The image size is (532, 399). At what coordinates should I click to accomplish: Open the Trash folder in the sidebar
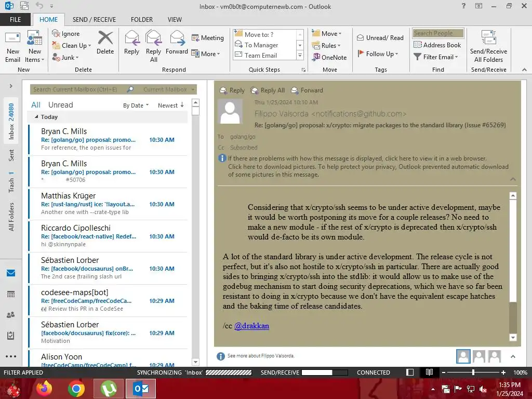click(x=11, y=182)
